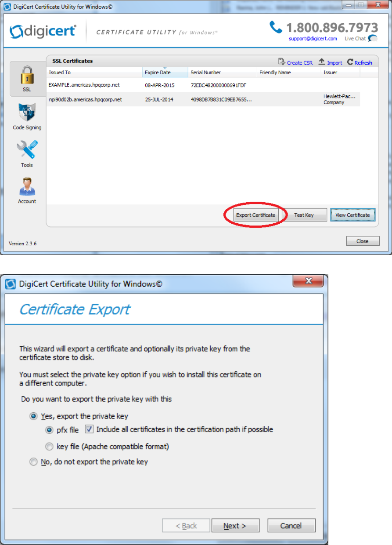This screenshot has width=392, height=545.
Task: Click serial number 72EBC48200000691FDF
Action: coord(219,85)
